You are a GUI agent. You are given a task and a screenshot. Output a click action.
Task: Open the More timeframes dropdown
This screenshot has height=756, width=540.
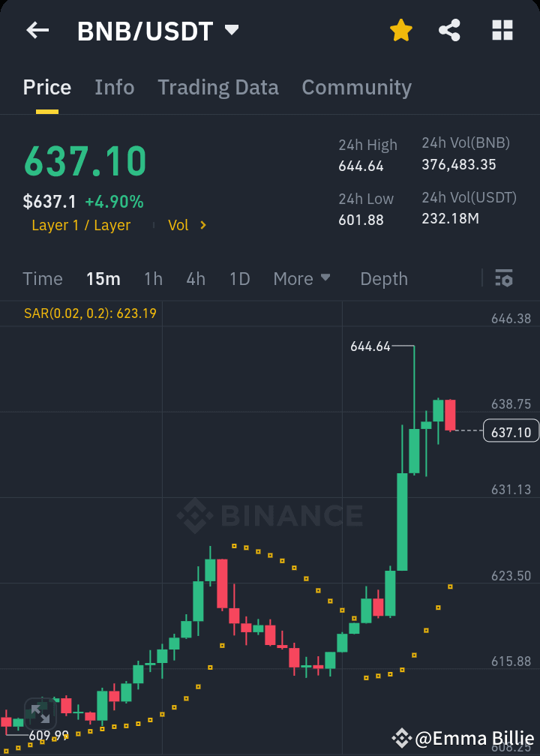[x=302, y=278]
